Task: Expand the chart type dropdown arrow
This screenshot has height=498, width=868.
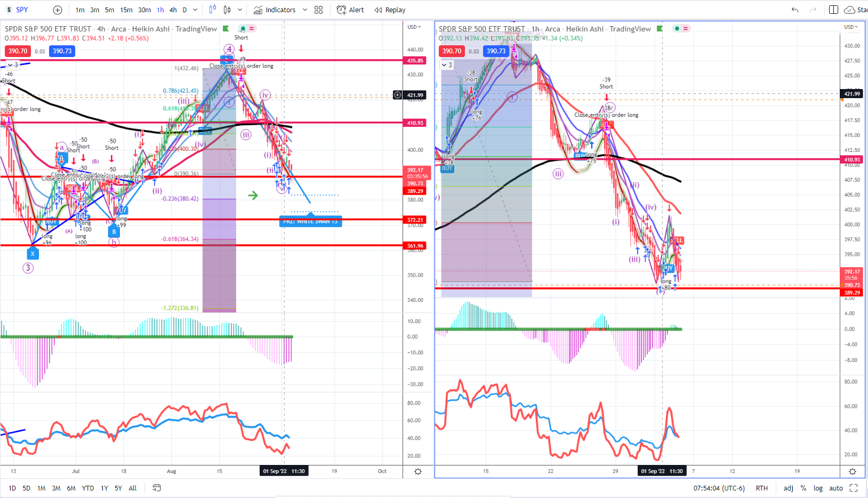Action: 240,10
